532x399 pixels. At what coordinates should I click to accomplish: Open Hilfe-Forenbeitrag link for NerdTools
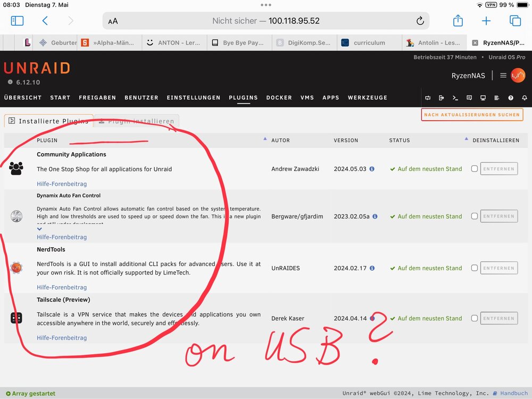(x=62, y=287)
